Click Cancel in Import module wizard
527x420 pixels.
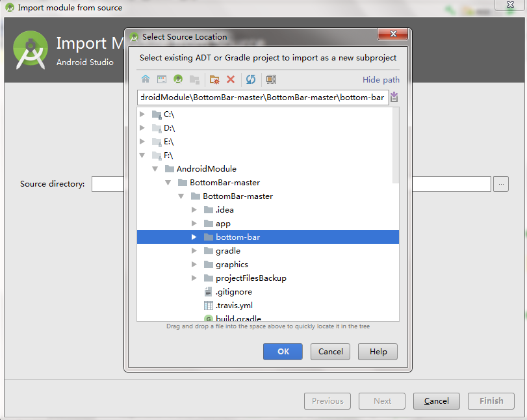click(x=436, y=401)
